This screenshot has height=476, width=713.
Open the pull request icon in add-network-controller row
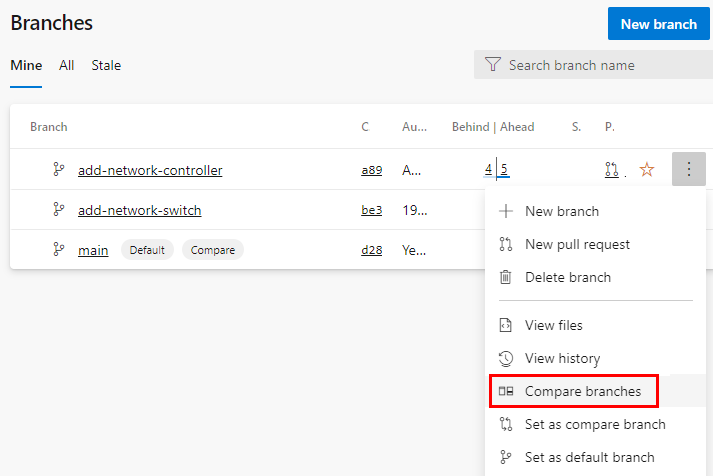click(612, 170)
